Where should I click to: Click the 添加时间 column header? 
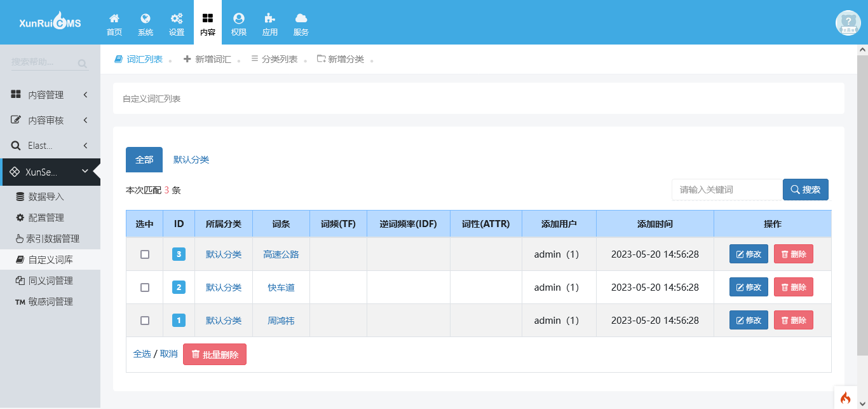coord(655,224)
